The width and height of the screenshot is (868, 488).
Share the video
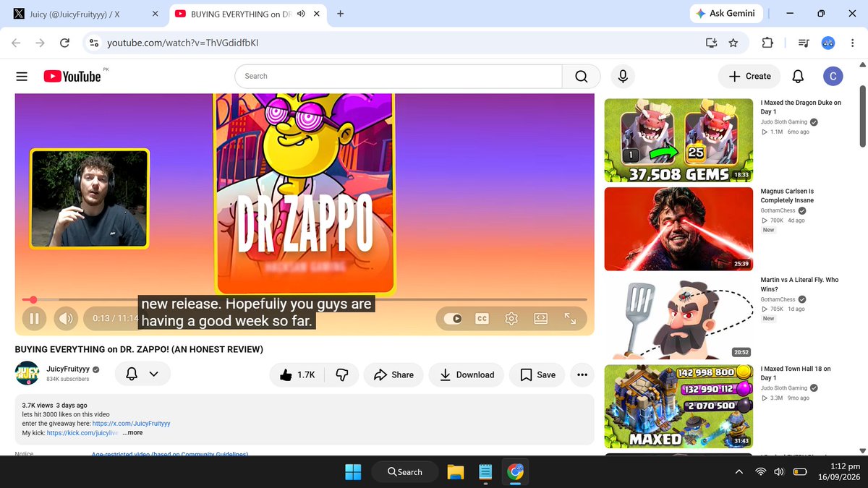393,374
